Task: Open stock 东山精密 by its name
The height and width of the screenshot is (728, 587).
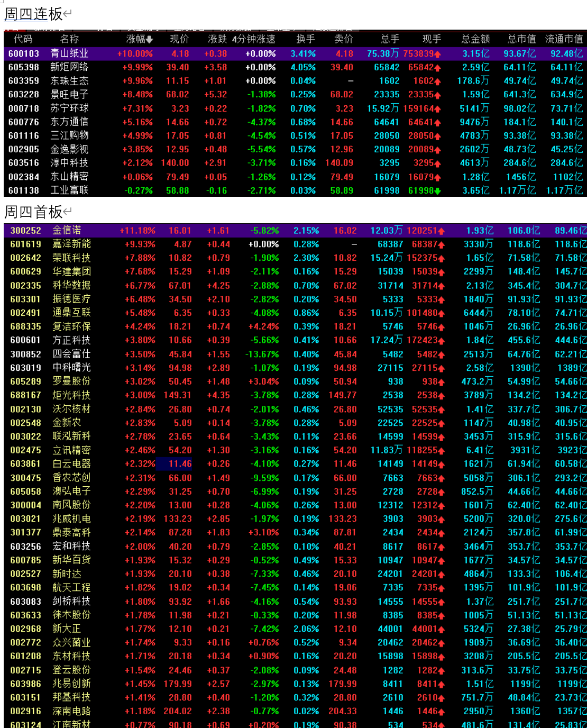Action: 69,177
